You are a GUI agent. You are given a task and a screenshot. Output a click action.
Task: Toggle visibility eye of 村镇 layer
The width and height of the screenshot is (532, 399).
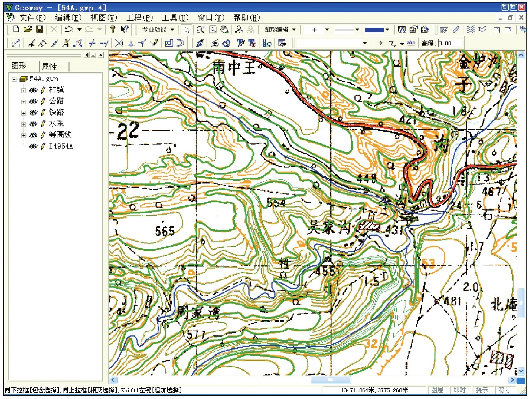pos(33,90)
